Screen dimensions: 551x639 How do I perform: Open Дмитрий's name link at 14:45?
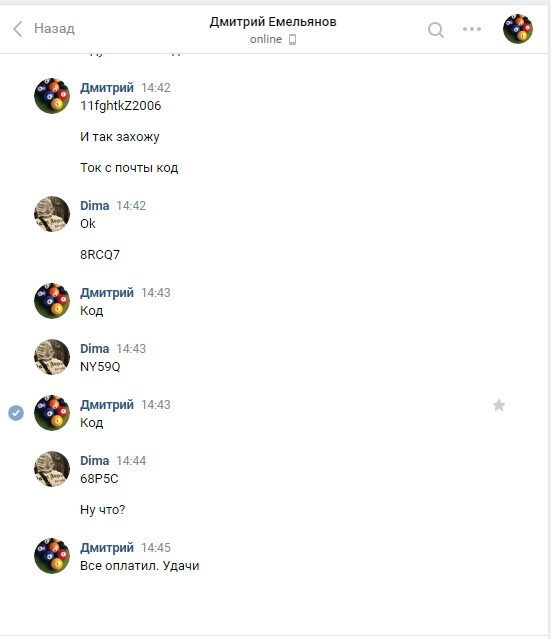(x=107, y=548)
